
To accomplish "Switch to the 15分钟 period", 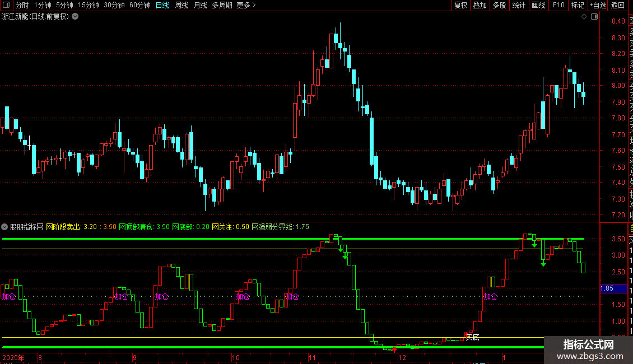I will pyautogui.click(x=89, y=5).
